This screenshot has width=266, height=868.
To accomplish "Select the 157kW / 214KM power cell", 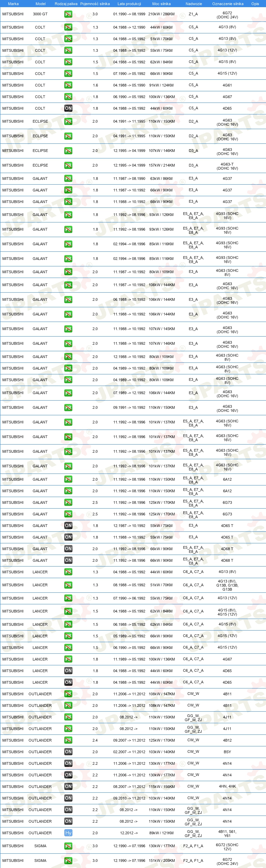I will (x=162, y=165).
